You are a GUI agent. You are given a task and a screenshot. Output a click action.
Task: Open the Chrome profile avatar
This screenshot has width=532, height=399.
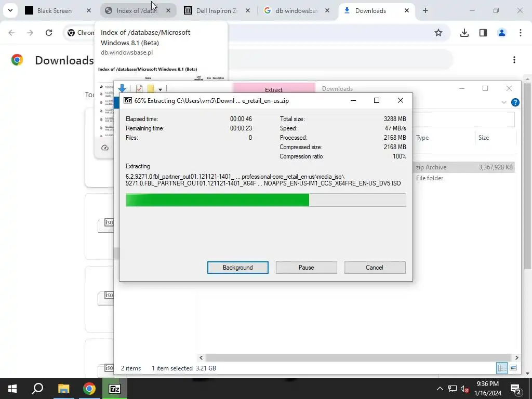click(501, 33)
